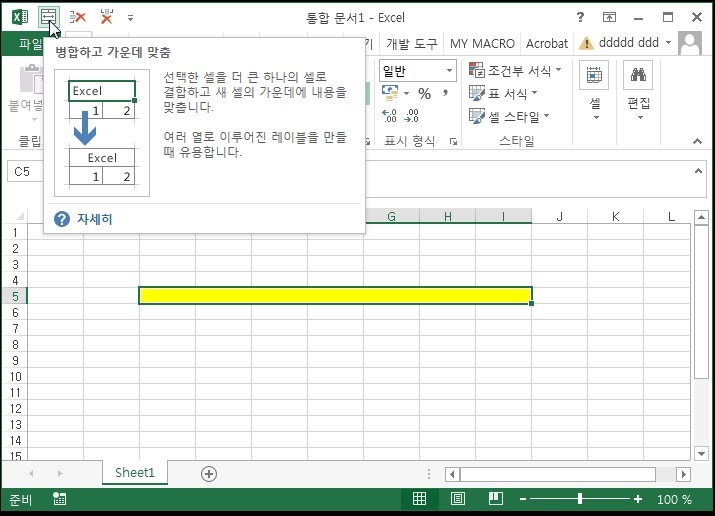Screen dimensions: 715x516
Task: Click the account warning triangle icon
Action: click(x=586, y=43)
